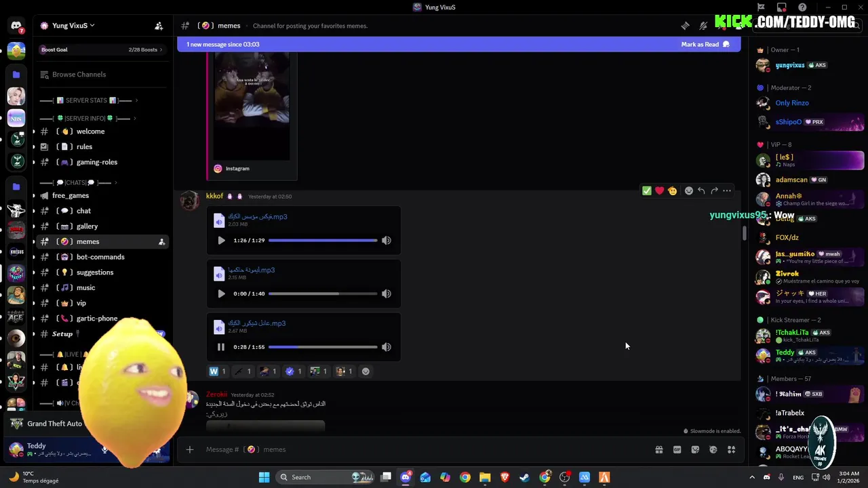The image size is (868, 488).
Task: Mute volume of first audio attachment
Action: tap(387, 241)
